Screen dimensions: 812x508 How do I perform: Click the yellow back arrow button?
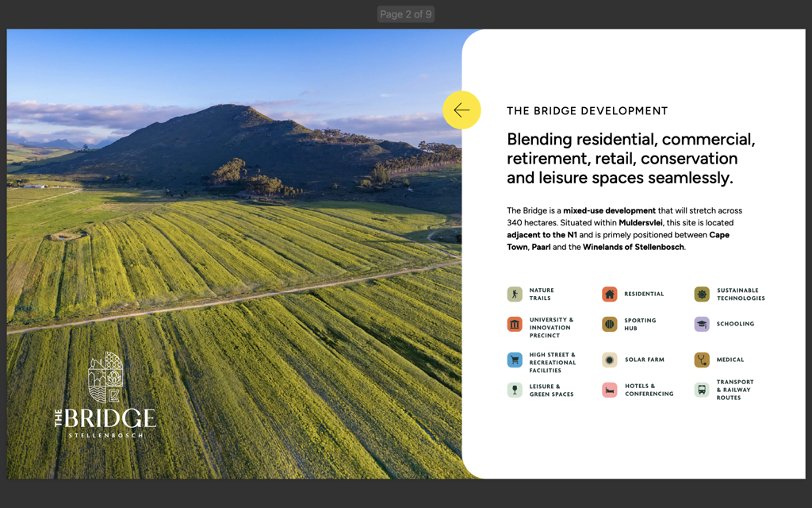coord(462,110)
